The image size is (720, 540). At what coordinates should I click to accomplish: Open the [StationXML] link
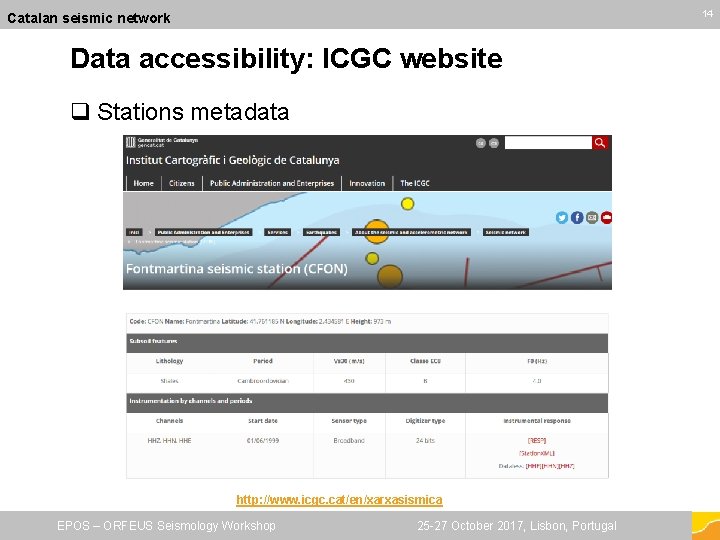[x=537, y=453]
